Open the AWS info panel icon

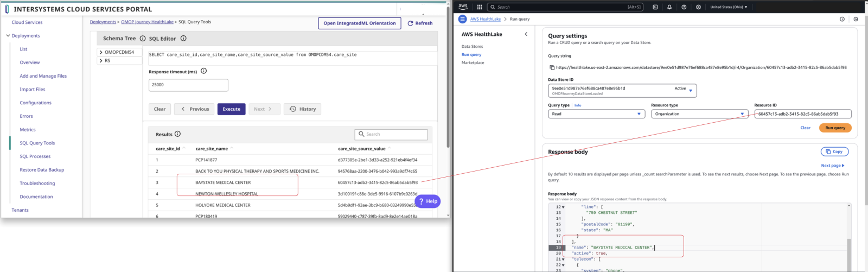point(842,19)
